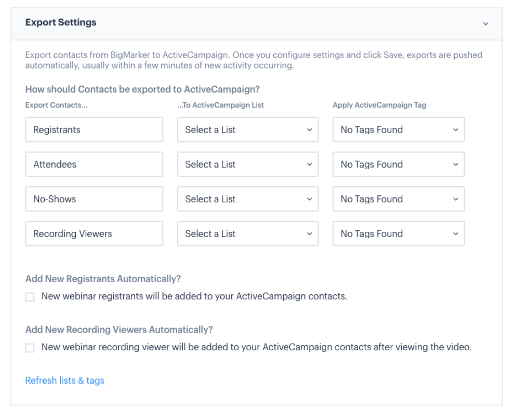530x420 pixels.
Task: Click the Refresh lists & tags link
Action: [65, 380]
